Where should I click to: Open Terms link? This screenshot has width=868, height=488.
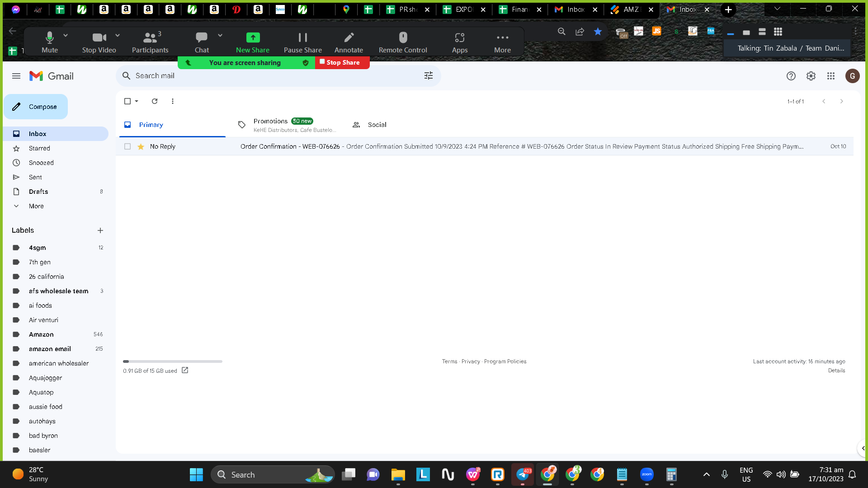click(x=449, y=361)
